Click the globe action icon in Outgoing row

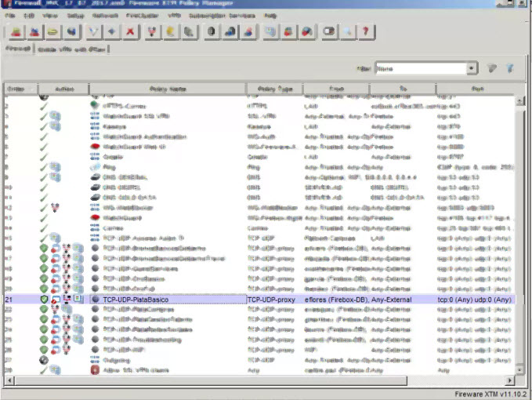(44, 360)
